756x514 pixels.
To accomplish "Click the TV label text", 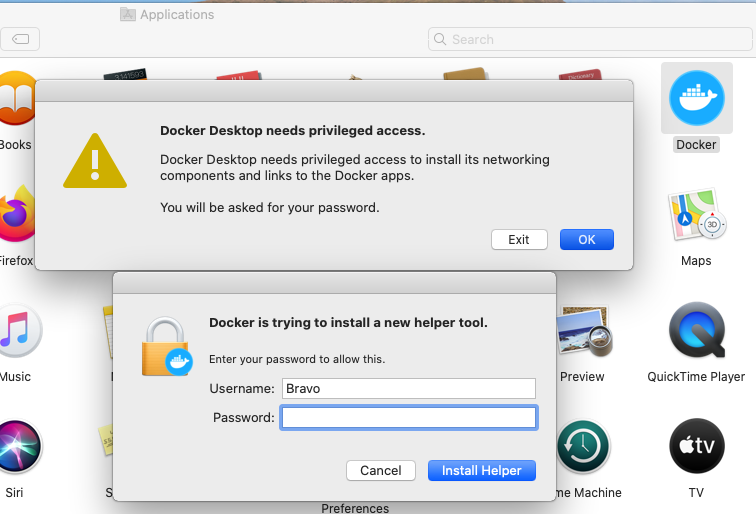I will [x=696, y=493].
